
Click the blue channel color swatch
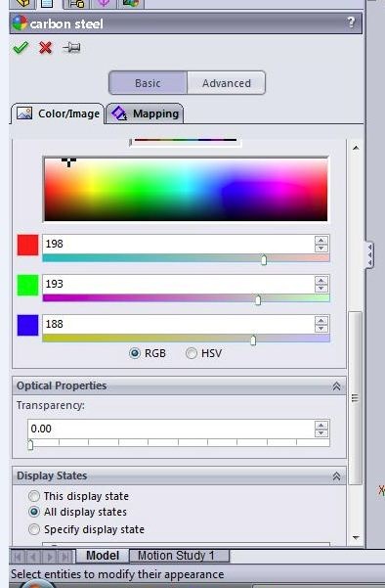(27, 325)
